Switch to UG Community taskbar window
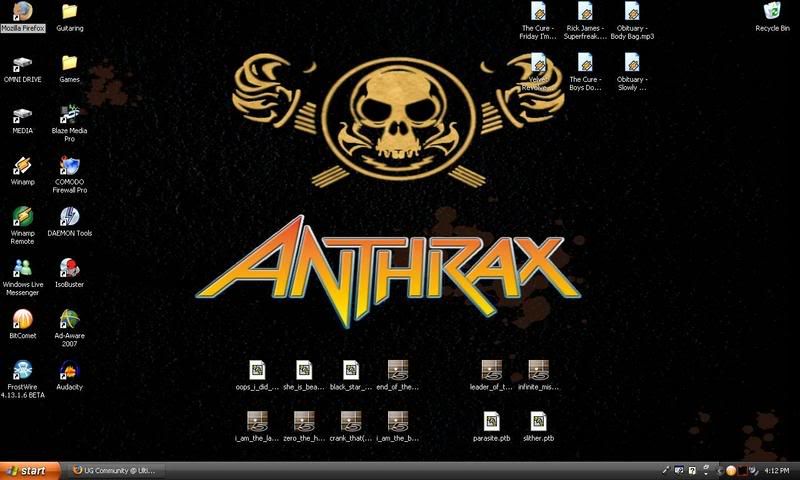Viewport: 800px width, 480px height. point(115,470)
